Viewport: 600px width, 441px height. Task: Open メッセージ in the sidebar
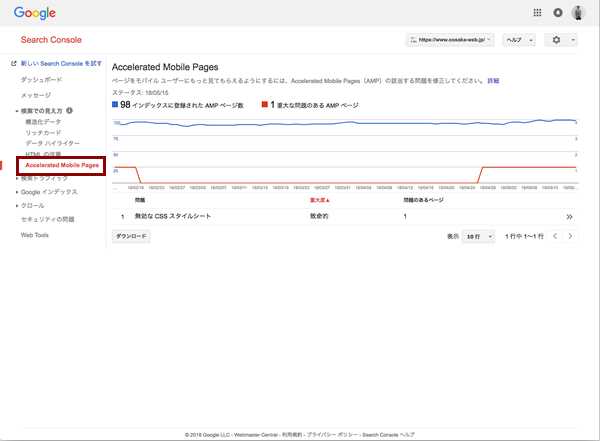pos(36,95)
